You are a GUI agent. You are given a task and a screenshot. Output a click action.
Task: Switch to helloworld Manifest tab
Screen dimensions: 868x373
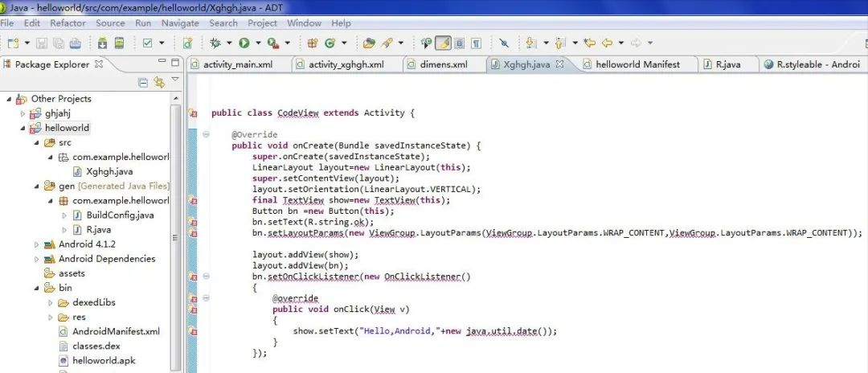[x=637, y=64]
